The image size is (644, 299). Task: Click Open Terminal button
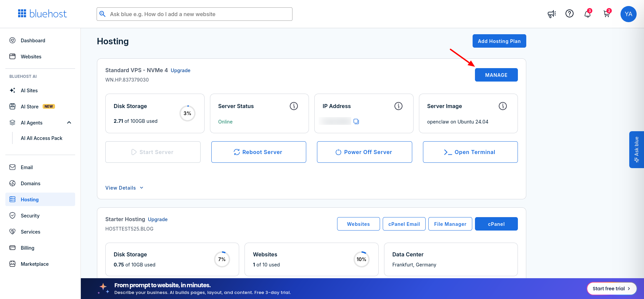470,152
